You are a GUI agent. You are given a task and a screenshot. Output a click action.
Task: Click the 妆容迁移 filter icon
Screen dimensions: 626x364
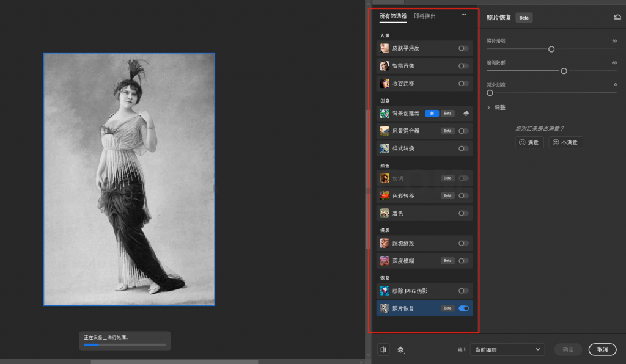pyautogui.click(x=385, y=83)
